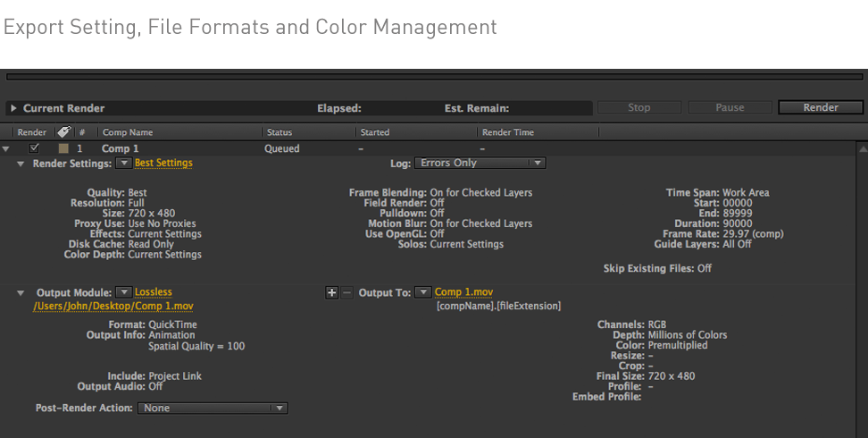Click the Depth value Millions of Colors

(x=688, y=335)
